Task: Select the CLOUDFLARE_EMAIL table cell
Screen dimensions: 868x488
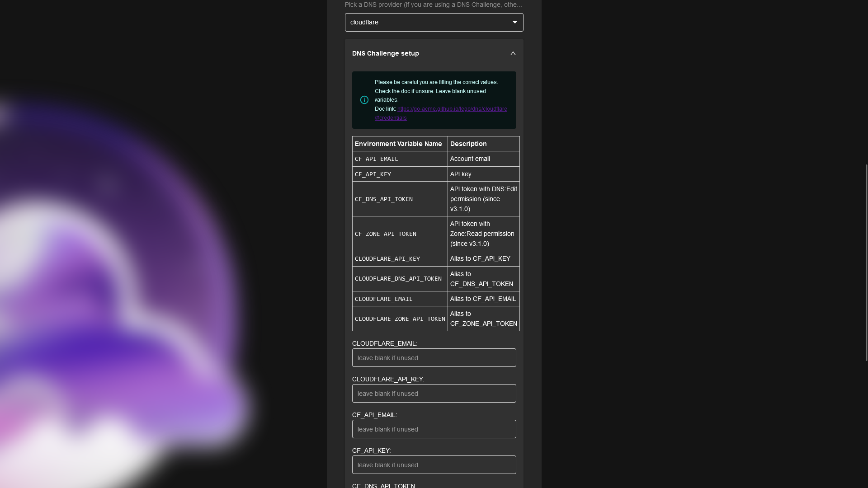Action: [x=400, y=299]
